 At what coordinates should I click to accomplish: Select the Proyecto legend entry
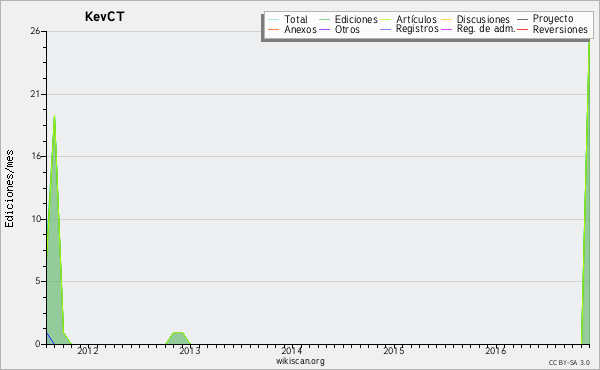(545, 19)
